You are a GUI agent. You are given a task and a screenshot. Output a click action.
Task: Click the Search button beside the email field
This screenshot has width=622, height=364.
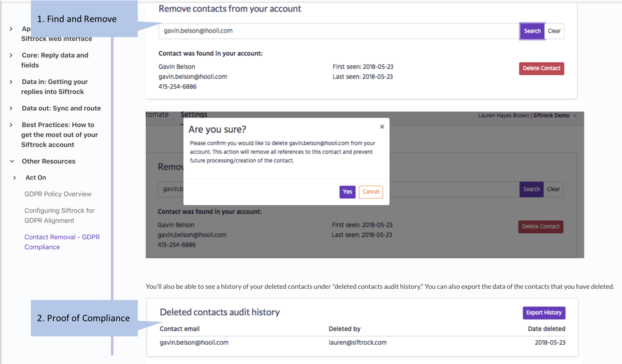tap(532, 31)
